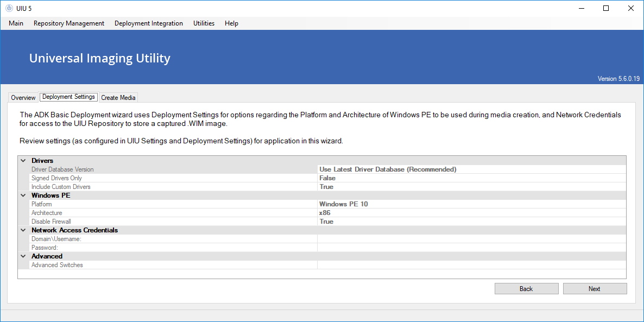Click the Password value field
The width and height of the screenshot is (644, 322).
coord(471,248)
